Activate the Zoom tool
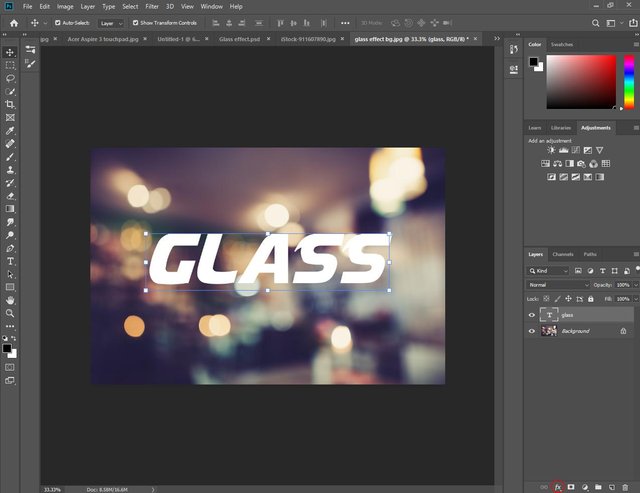 point(10,313)
